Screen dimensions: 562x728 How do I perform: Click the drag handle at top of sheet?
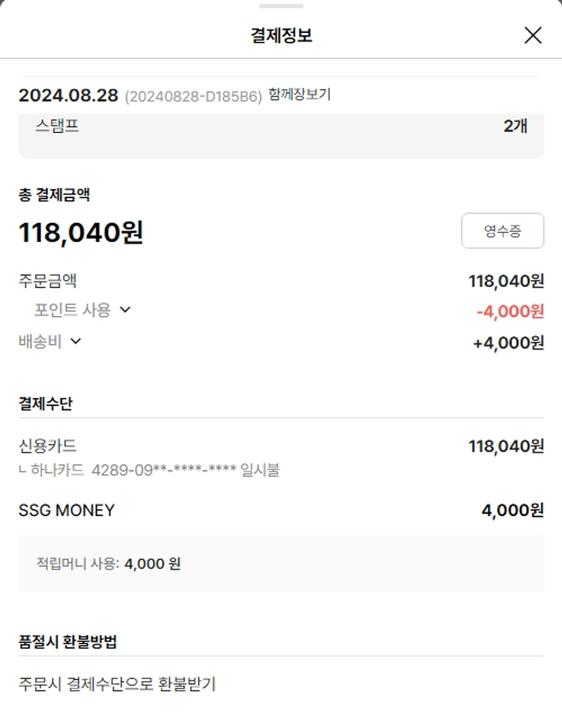coord(281,6)
